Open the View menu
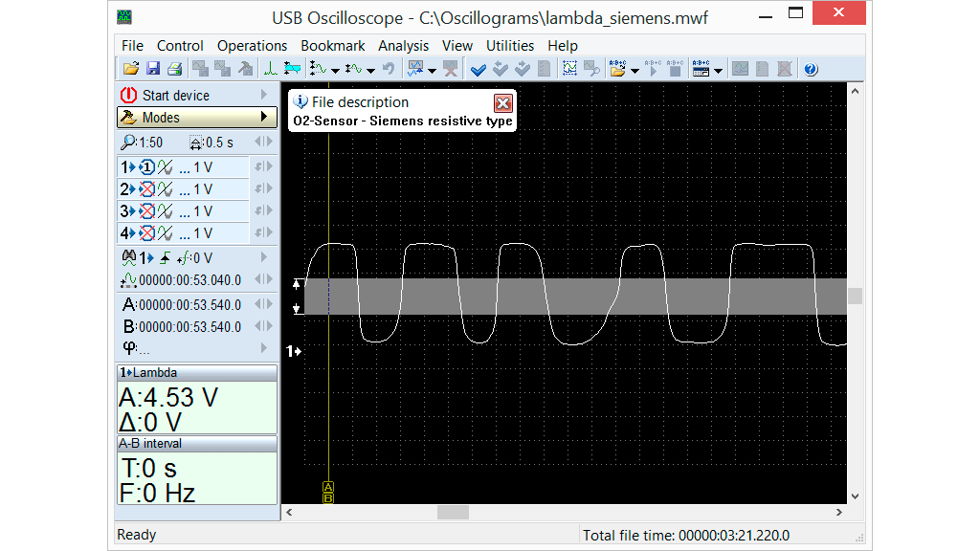Viewport: 980px width, 551px height. coord(457,46)
